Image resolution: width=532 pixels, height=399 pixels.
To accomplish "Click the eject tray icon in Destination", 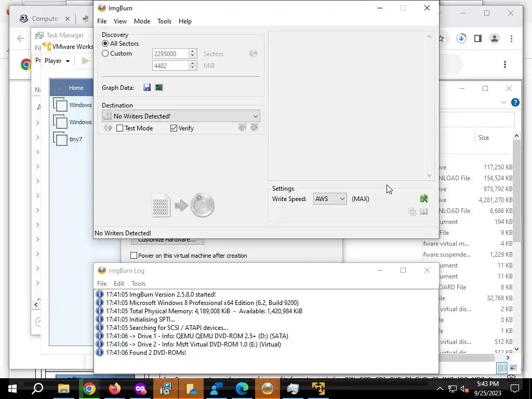I will pyautogui.click(x=242, y=128).
